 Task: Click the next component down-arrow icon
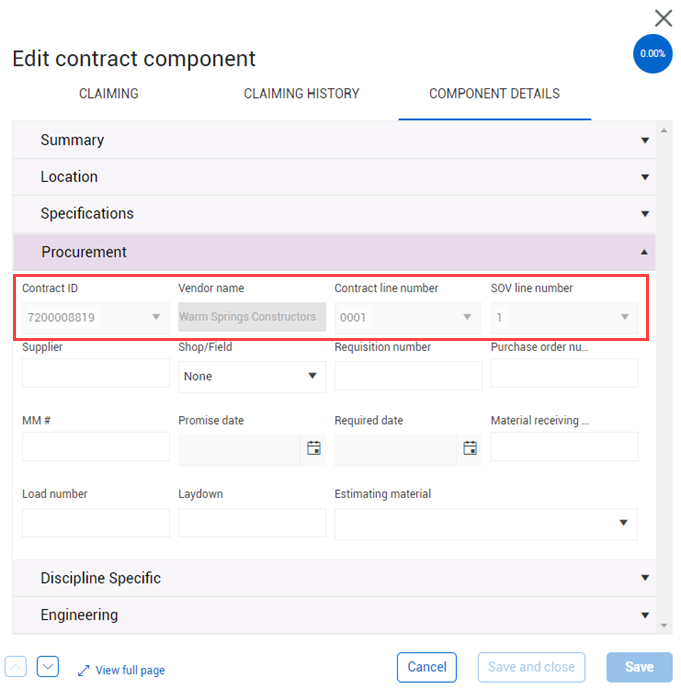point(48,667)
